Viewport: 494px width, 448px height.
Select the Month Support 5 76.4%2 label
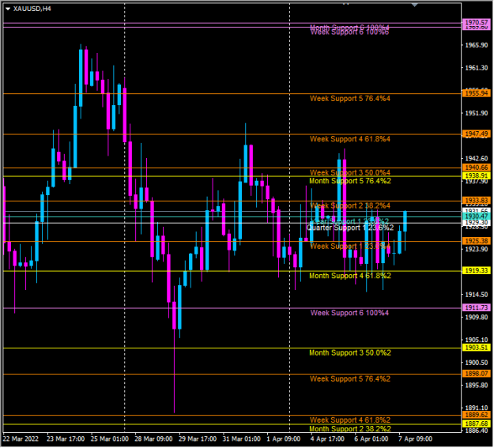(x=350, y=181)
